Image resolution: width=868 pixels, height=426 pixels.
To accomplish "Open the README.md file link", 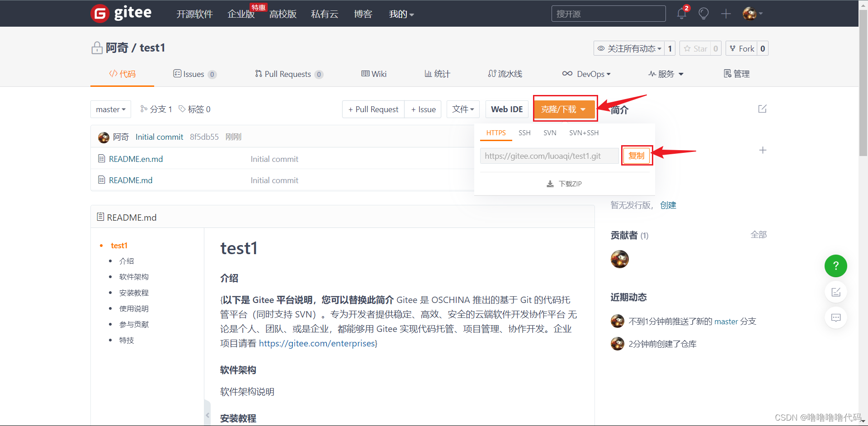I will 131,180.
